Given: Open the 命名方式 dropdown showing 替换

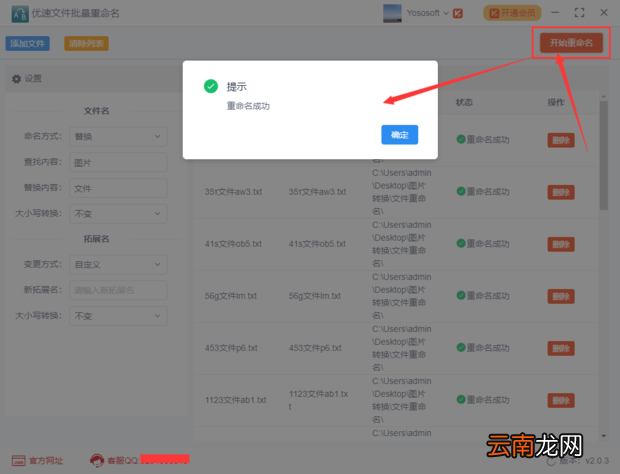Looking at the screenshot, I should pos(118,136).
